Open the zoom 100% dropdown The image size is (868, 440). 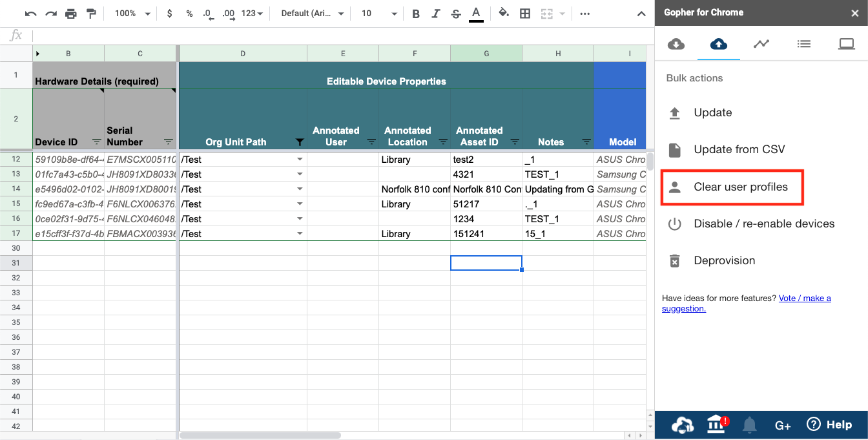(132, 14)
